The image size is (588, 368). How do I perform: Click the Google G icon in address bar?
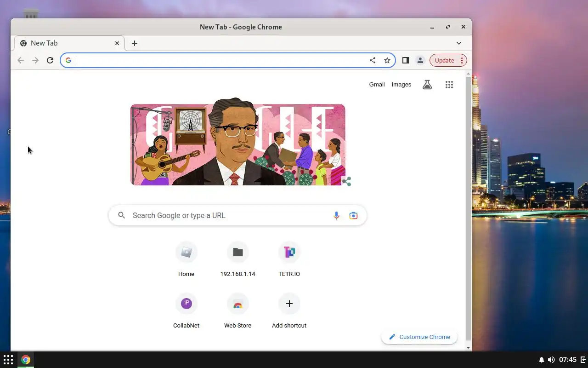click(x=68, y=60)
